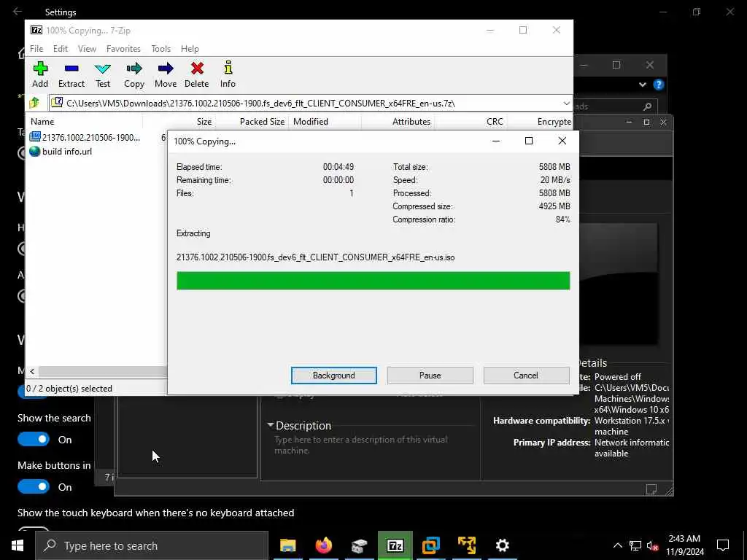Open the Settings gear taskbar icon

tap(502, 545)
